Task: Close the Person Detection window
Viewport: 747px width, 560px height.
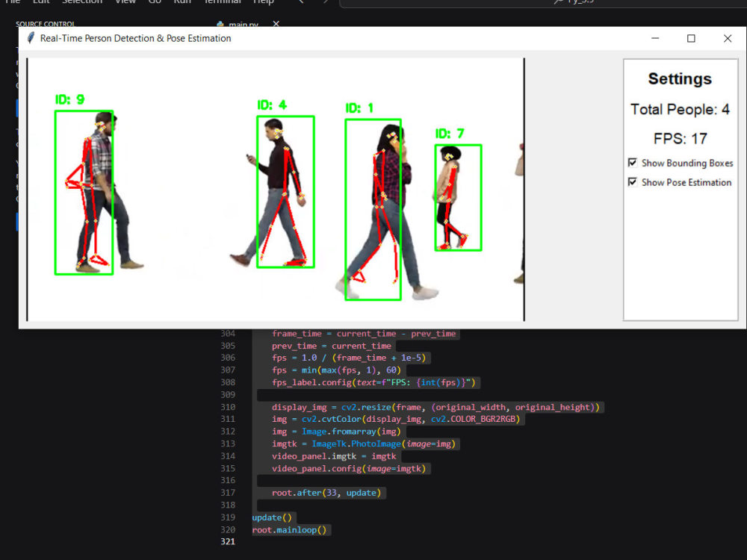Action: point(728,38)
